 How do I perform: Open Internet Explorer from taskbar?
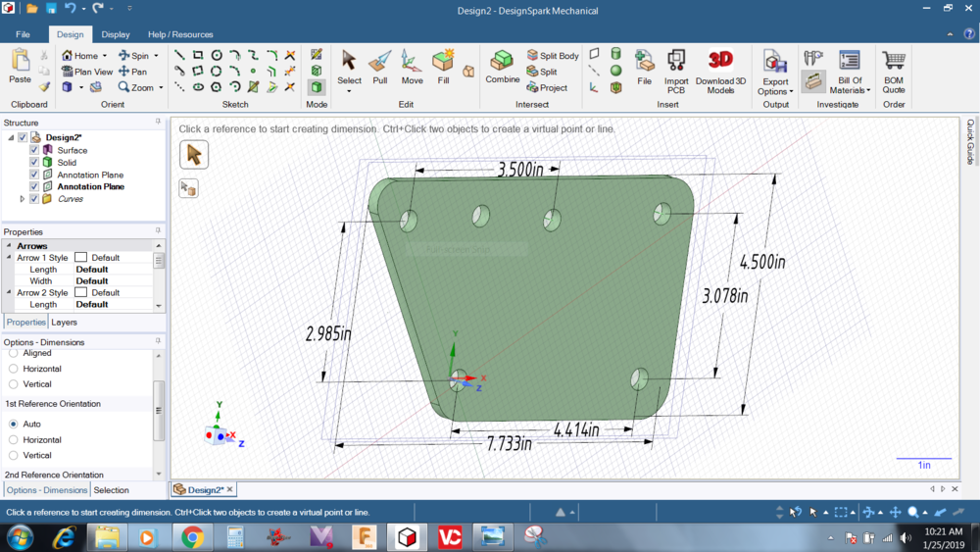65,537
